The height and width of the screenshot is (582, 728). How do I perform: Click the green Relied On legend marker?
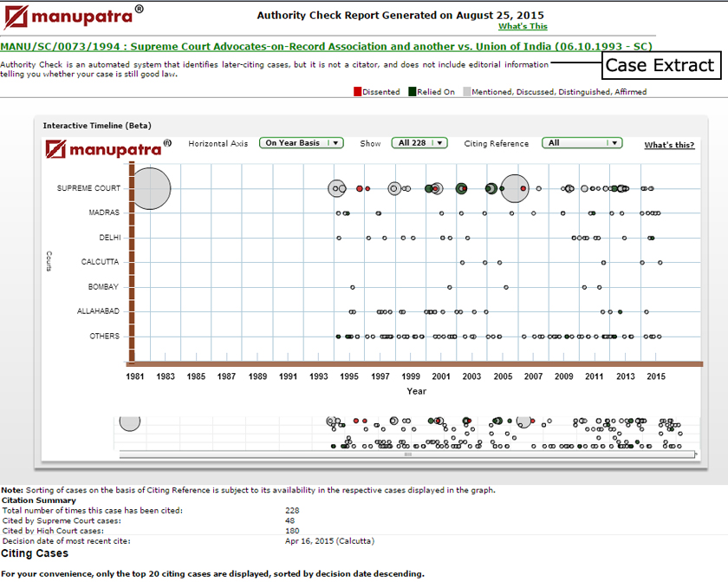pos(410,91)
